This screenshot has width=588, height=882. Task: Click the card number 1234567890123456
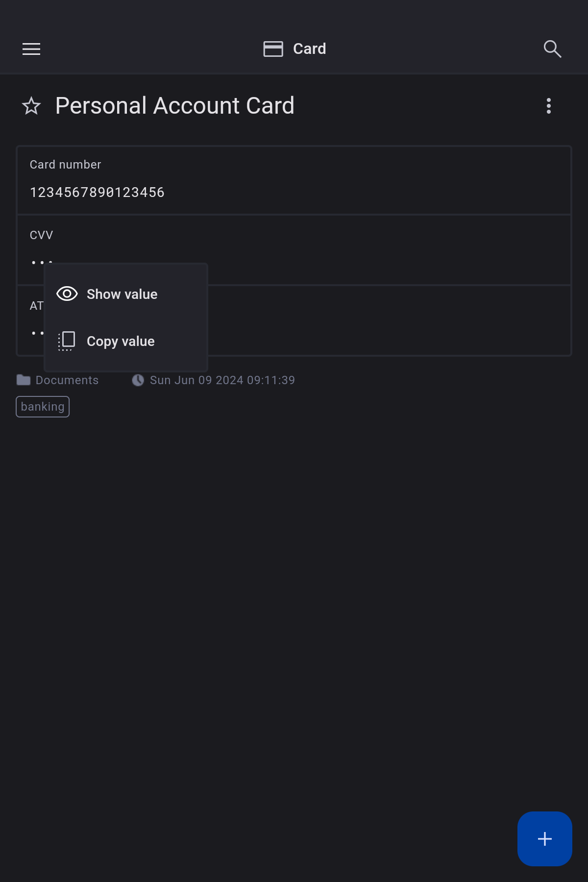tap(97, 193)
